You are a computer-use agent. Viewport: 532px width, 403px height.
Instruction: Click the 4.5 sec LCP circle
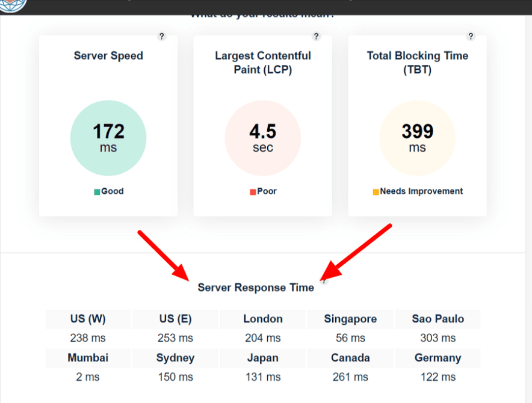coord(263,138)
